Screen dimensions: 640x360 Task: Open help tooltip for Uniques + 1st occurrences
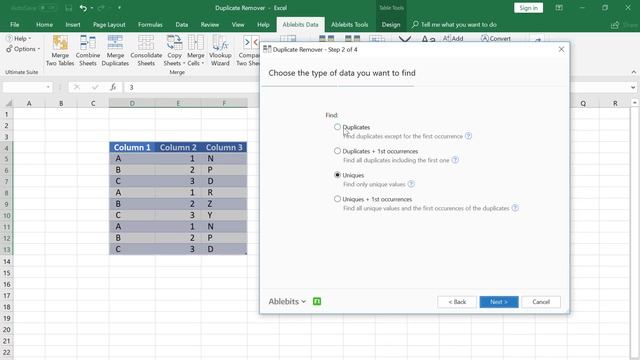point(515,208)
